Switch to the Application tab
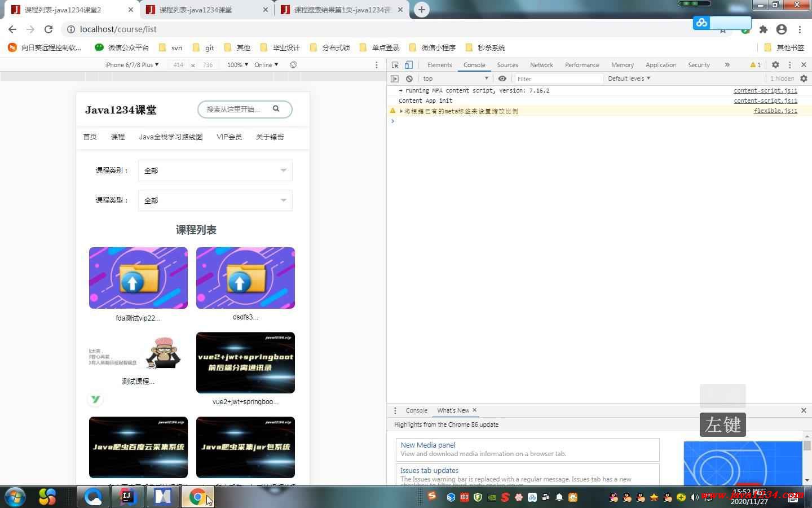The image size is (812, 508). [x=661, y=65]
